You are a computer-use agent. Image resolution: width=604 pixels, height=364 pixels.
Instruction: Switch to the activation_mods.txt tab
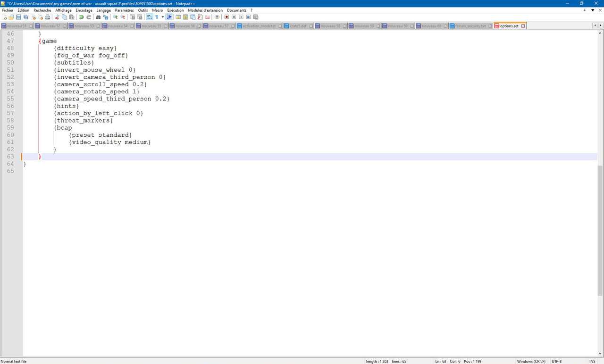[259, 26]
